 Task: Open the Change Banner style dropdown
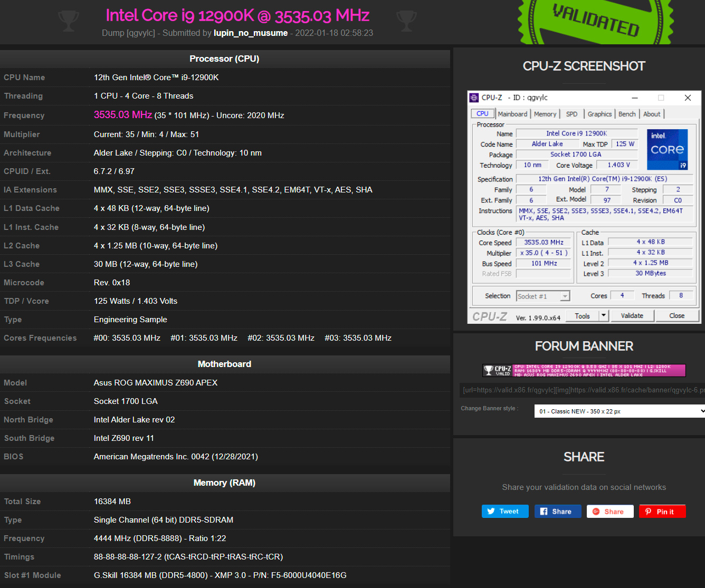[620, 411]
